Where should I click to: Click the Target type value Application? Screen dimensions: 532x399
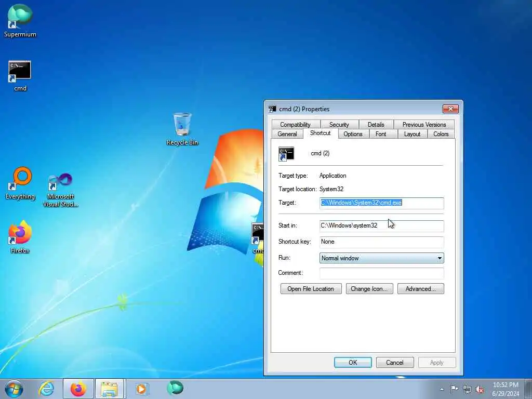[333, 176]
